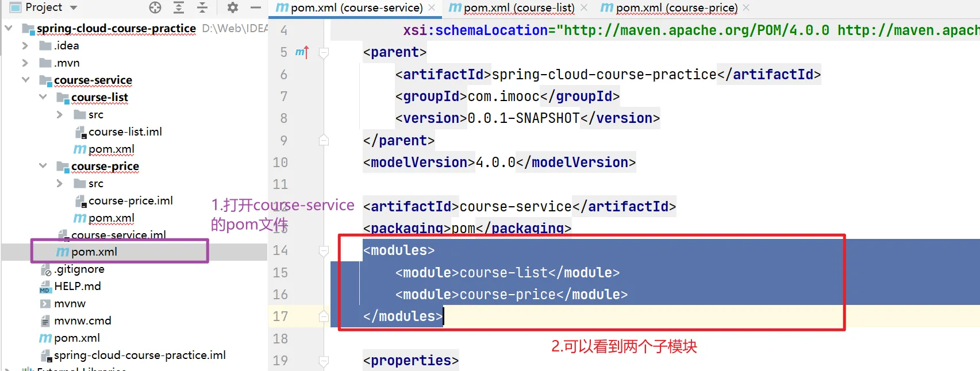Collapse the course-price module

43,166
